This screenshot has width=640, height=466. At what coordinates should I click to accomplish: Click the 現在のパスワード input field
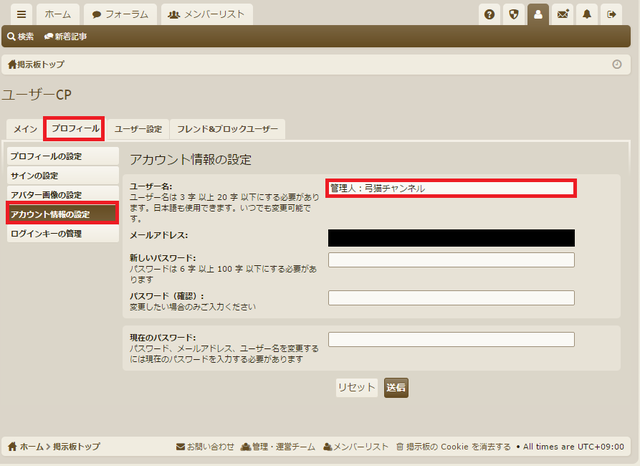click(451, 340)
